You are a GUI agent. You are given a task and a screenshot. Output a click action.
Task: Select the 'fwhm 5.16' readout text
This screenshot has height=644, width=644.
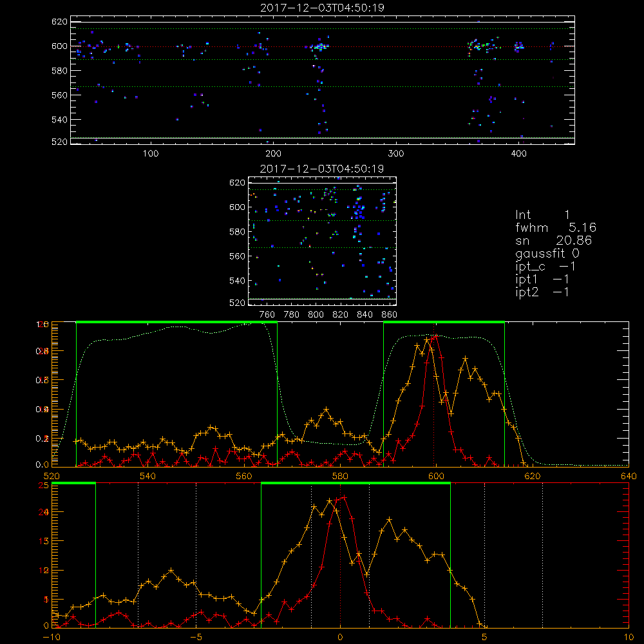point(556,227)
